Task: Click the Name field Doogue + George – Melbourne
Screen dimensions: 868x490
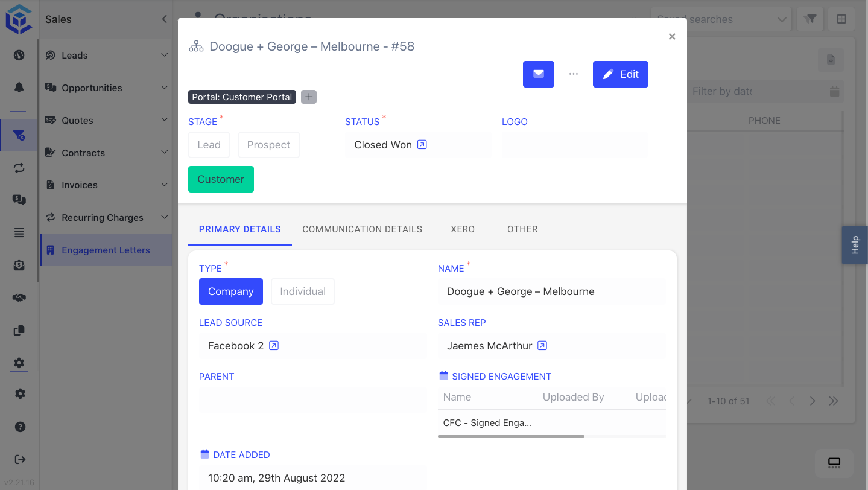Action: (552, 291)
